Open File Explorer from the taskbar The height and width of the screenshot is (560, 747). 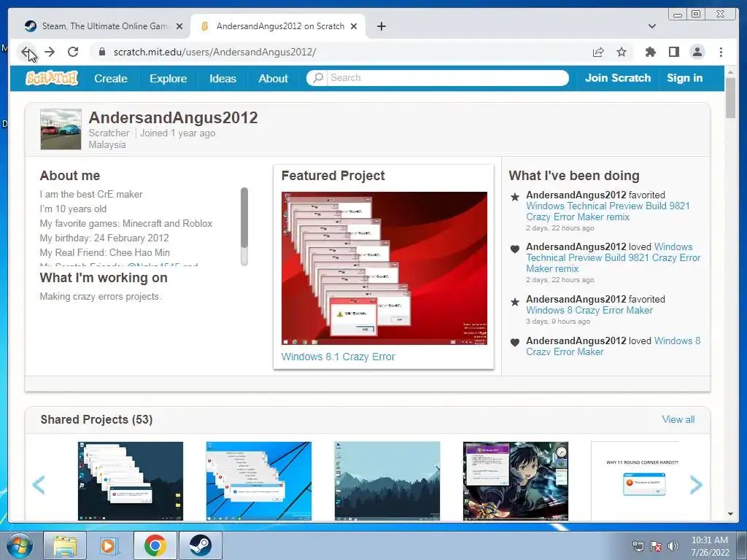click(65, 545)
